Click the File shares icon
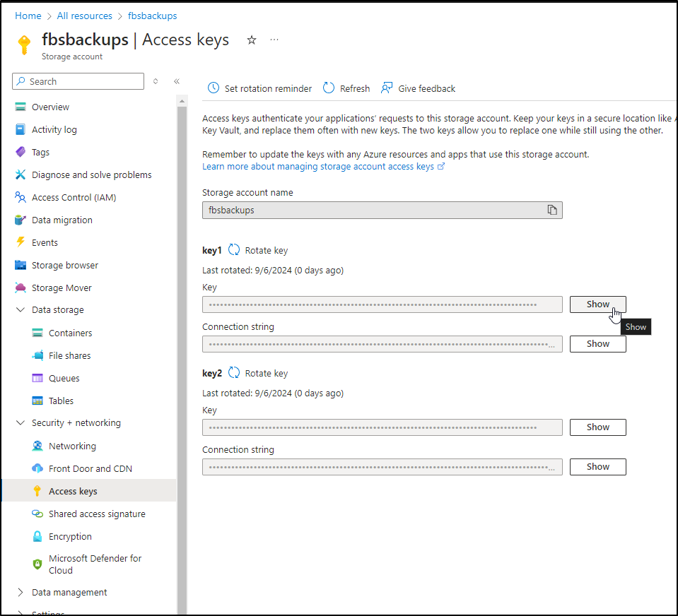Viewport: 678px width, 616px height. [x=37, y=355]
